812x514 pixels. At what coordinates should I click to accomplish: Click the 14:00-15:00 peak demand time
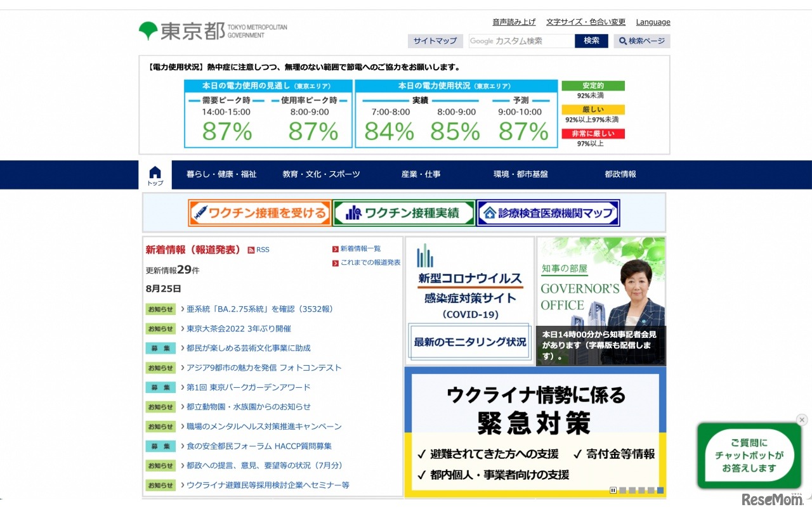[x=226, y=112]
